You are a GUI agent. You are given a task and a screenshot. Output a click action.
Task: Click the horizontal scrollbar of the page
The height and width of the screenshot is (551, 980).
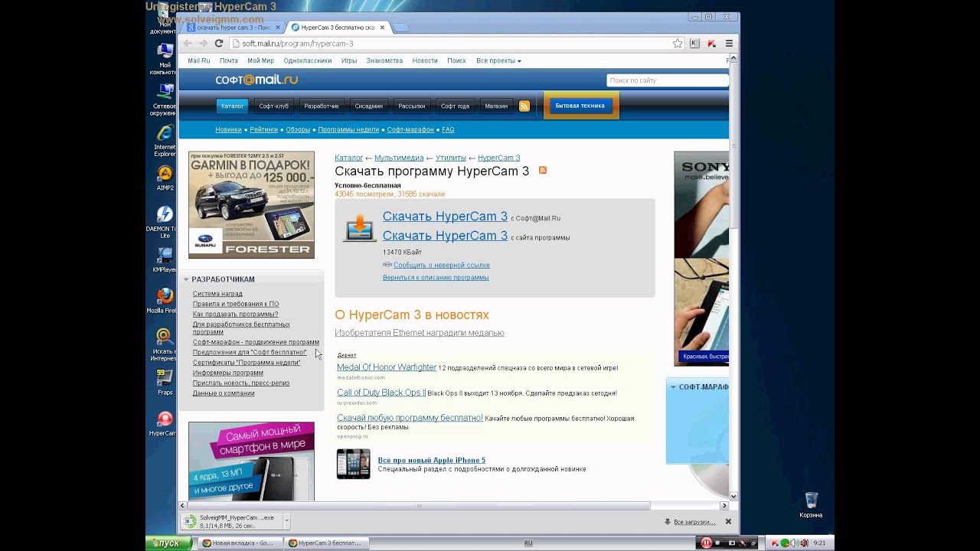pos(418,506)
